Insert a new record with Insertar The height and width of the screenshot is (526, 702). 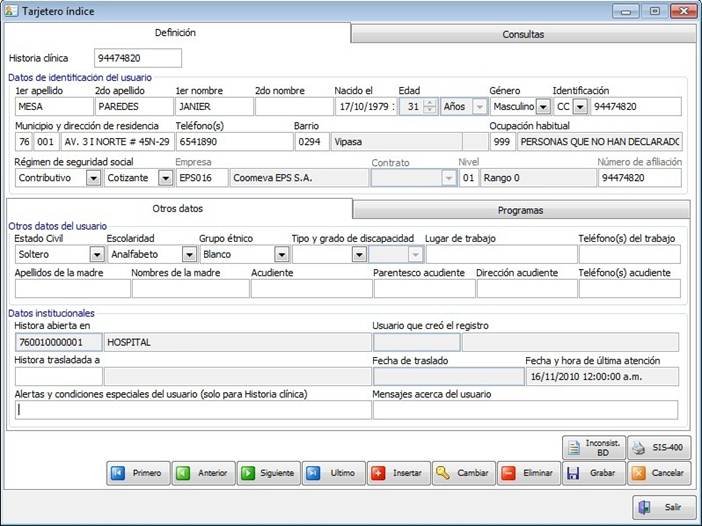(x=399, y=473)
